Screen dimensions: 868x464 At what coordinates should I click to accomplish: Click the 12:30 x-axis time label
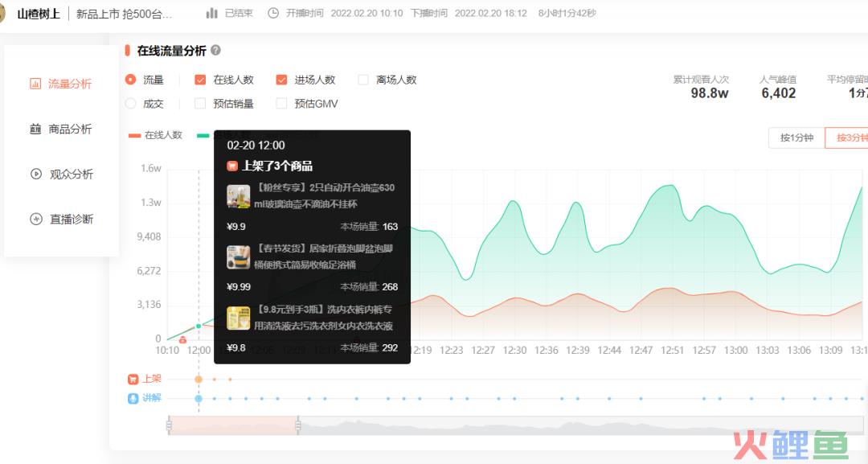pos(515,351)
